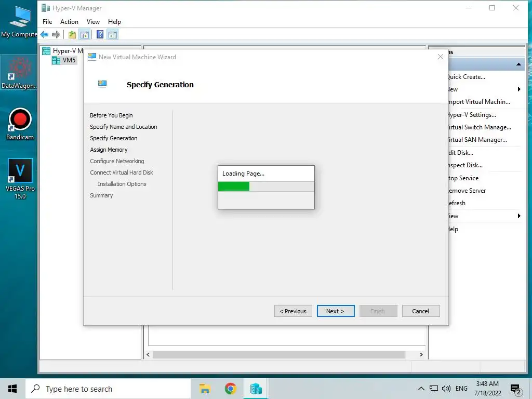Click the Forward arrow in Hyper-V toolbar
This screenshot has width=532, height=399.
point(56,35)
